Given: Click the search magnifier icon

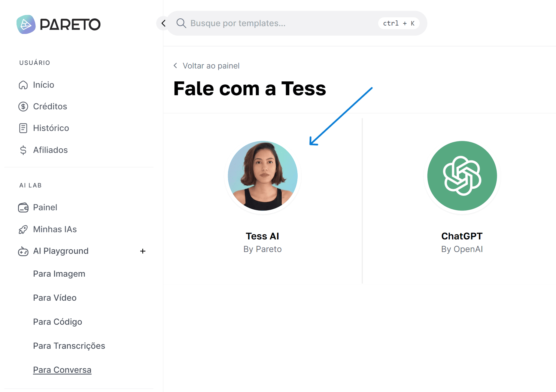Looking at the screenshot, I should pyautogui.click(x=181, y=23).
